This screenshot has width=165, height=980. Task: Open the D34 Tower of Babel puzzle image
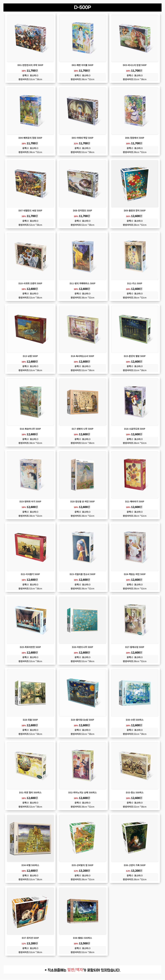tap(30, 838)
